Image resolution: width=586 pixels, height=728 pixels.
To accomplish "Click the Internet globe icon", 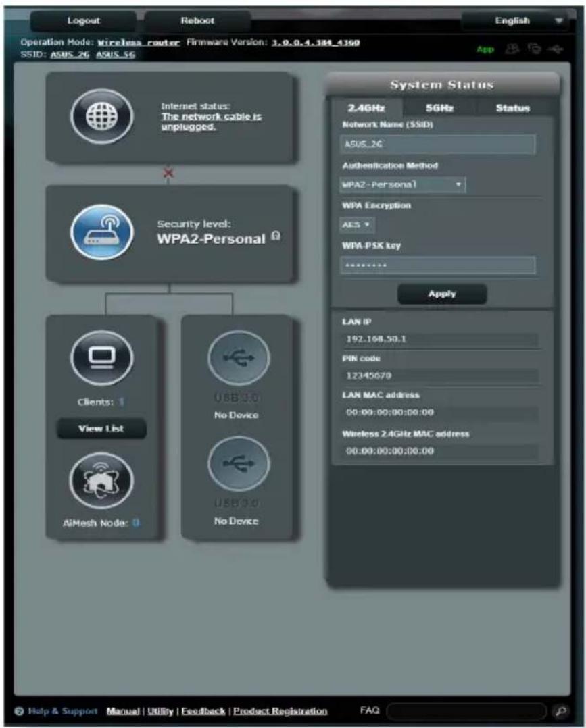I will coord(102,116).
